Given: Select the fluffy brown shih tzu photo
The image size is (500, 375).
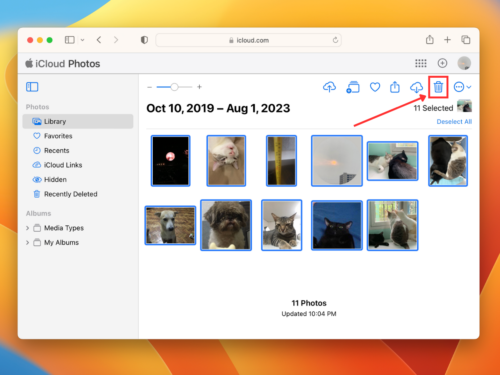Looking at the screenshot, I should click(226, 225).
